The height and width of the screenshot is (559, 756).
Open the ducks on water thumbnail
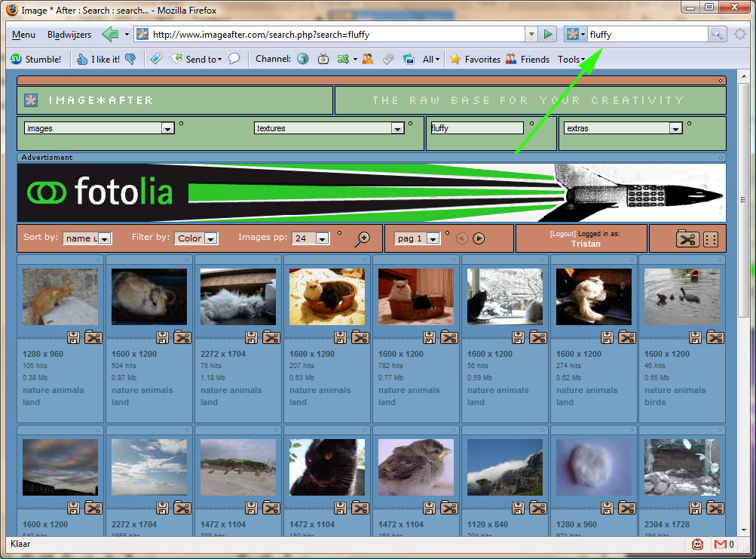pos(682,297)
